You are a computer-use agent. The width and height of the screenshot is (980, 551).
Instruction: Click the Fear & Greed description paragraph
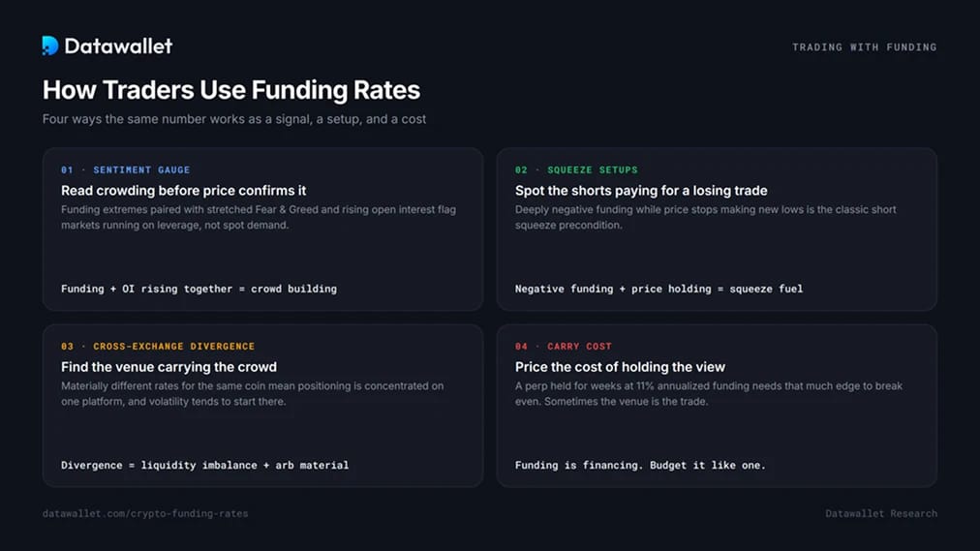pyautogui.click(x=259, y=218)
